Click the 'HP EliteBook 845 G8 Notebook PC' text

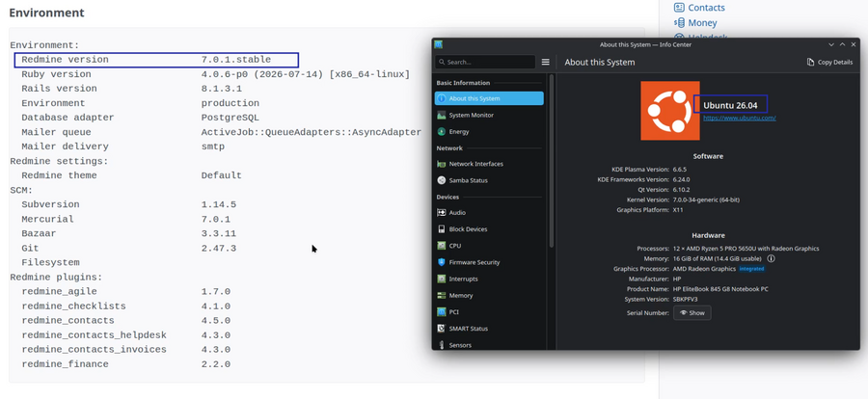click(x=720, y=289)
